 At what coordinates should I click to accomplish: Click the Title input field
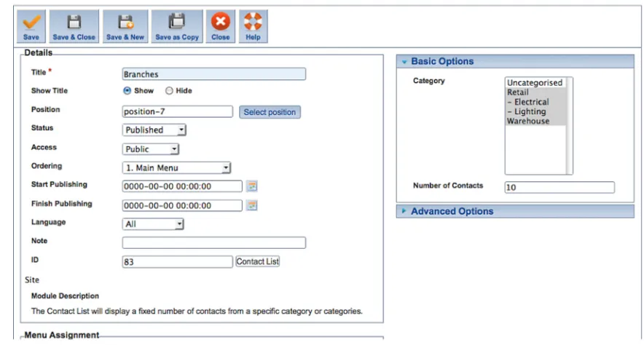click(x=214, y=74)
